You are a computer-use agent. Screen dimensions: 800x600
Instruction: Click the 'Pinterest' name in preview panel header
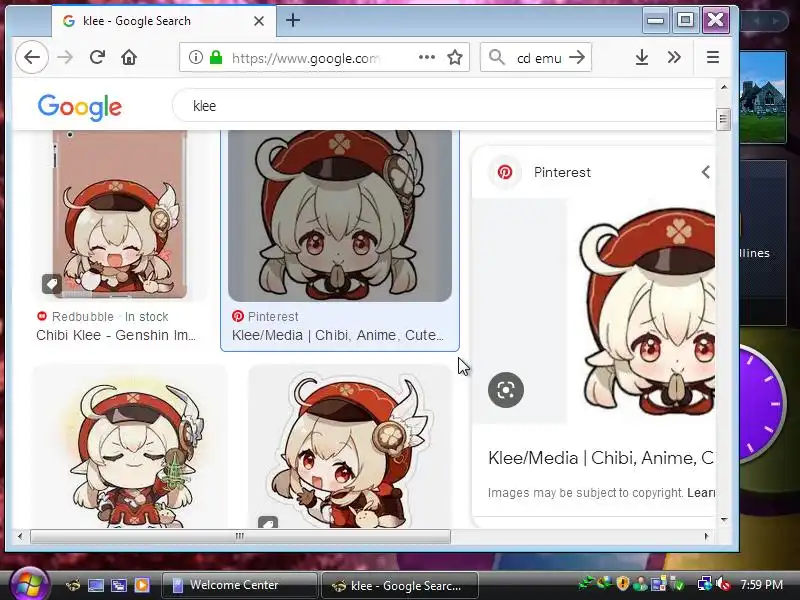tap(562, 172)
